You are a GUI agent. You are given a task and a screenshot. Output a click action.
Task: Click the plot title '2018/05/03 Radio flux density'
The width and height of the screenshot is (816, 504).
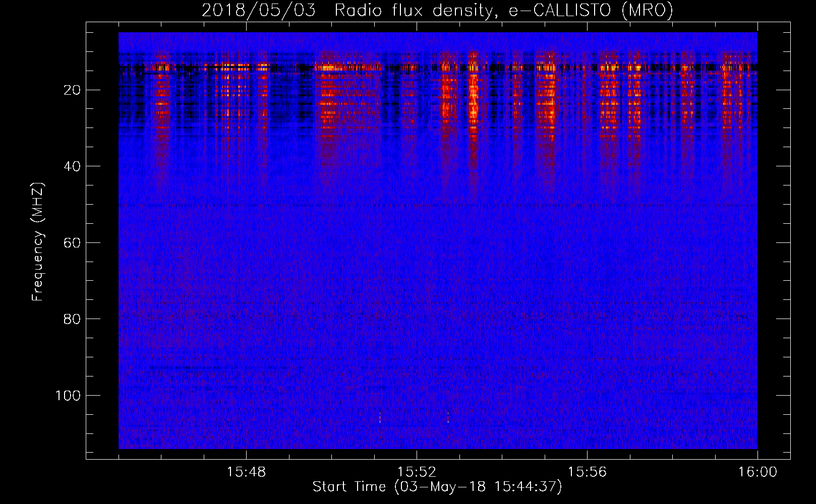coord(437,10)
